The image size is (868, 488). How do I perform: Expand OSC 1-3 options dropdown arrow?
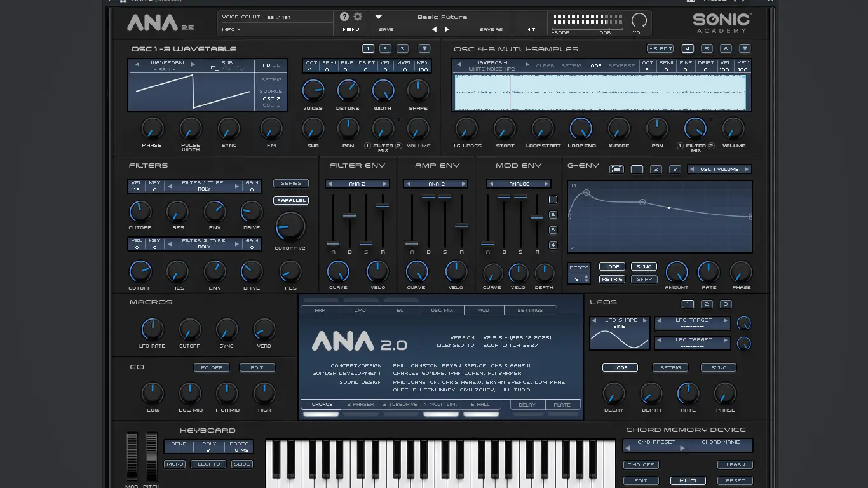[x=424, y=48]
